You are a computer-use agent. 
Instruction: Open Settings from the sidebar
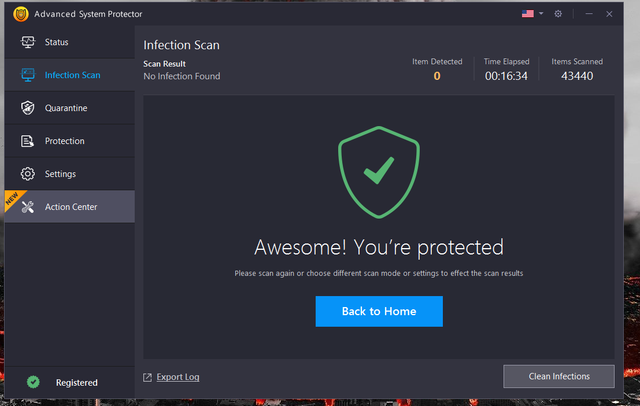point(70,174)
